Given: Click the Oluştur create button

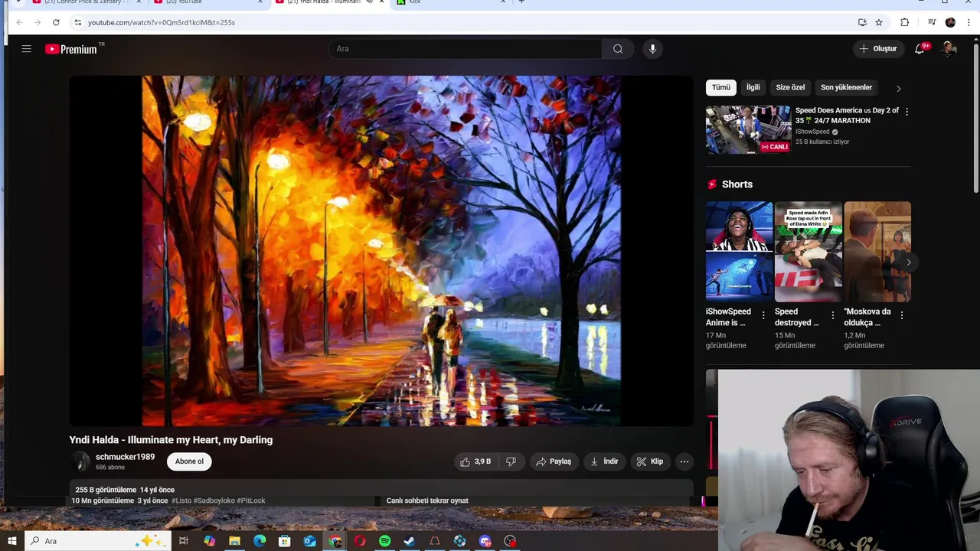Looking at the screenshot, I should click(x=878, y=49).
